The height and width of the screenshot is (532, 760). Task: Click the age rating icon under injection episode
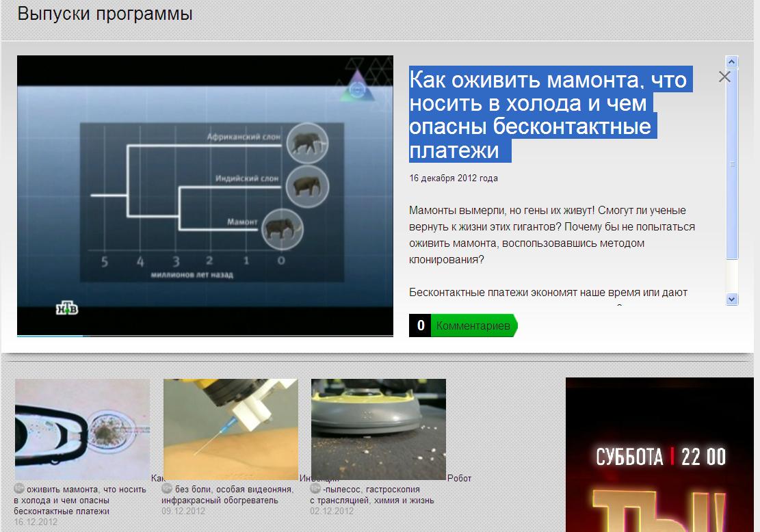click(x=167, y=489)
